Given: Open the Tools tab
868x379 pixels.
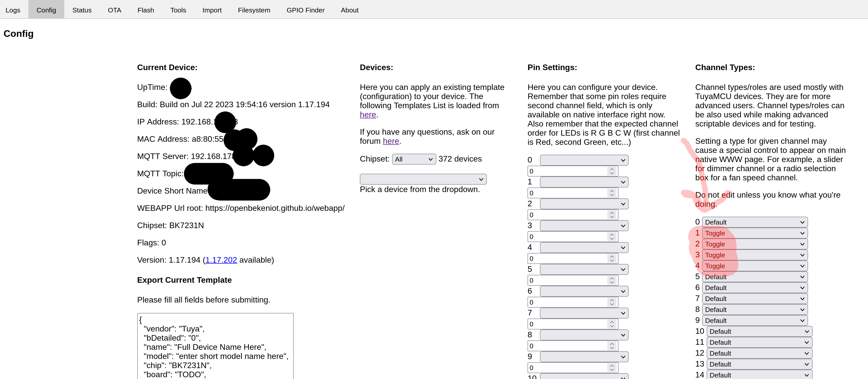Looking at the screenshot, I should point(178,10).
